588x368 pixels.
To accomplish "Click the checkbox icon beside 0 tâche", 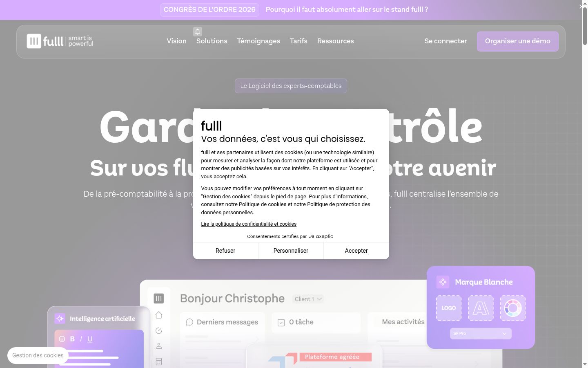I will point(281,323).
